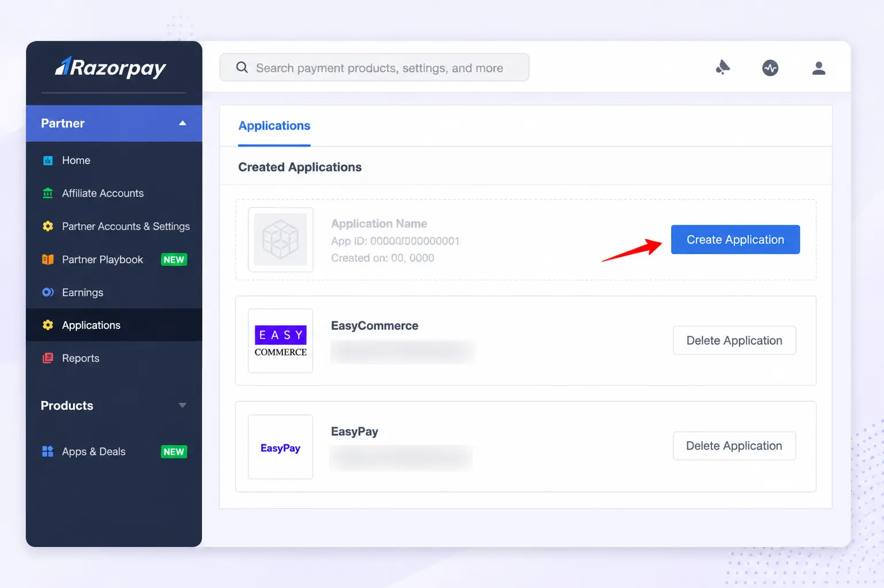The height and width of the screenshot is (588, 884).
Task: Click the search magnifier icon
Action: click(242, 67)
